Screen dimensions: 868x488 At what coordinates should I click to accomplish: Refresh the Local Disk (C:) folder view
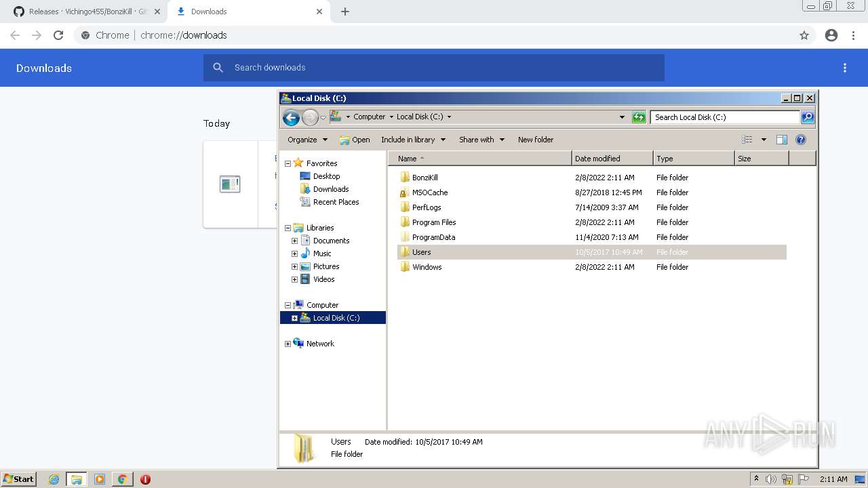(639, 117)
